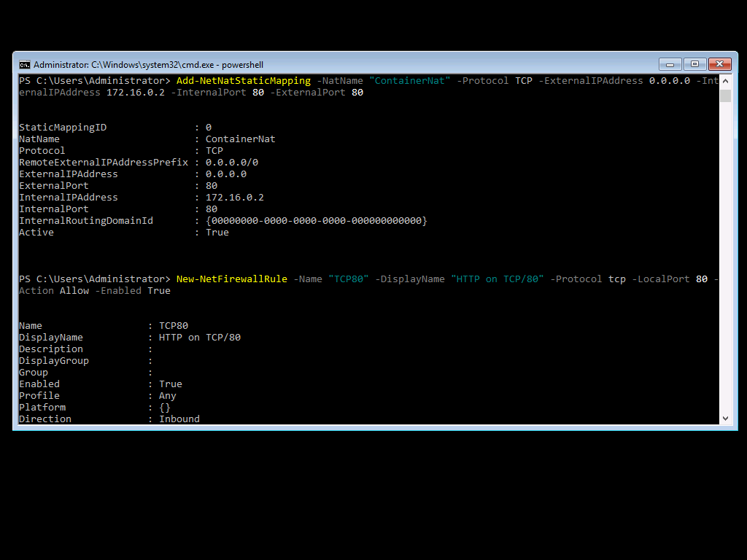The image size is (747, 560).
Task: Click the "HTTP on TCP/80" display name argument
Action: click(x=497, y=279)
